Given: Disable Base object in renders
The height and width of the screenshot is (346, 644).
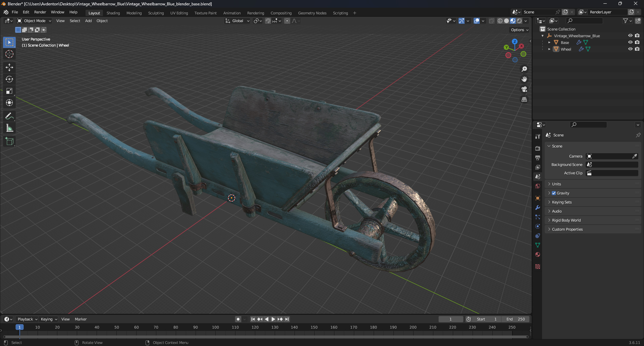Looking at the screenshot, I should [637, 42].
